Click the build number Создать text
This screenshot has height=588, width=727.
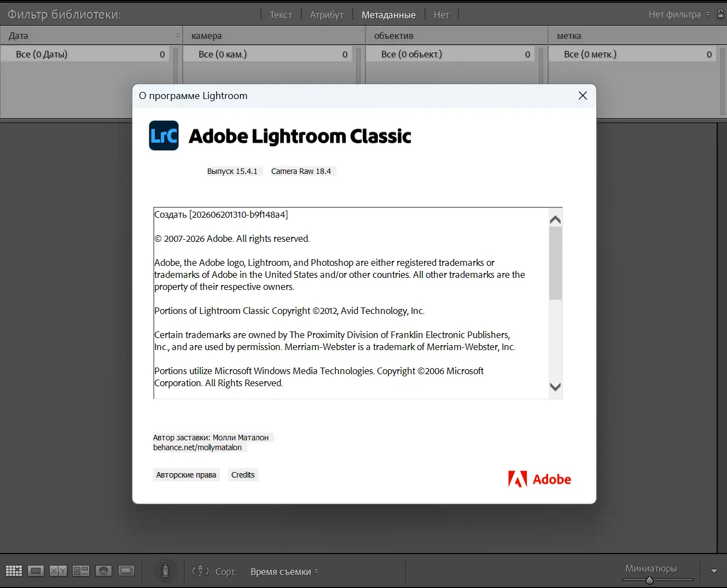point(221,214)
